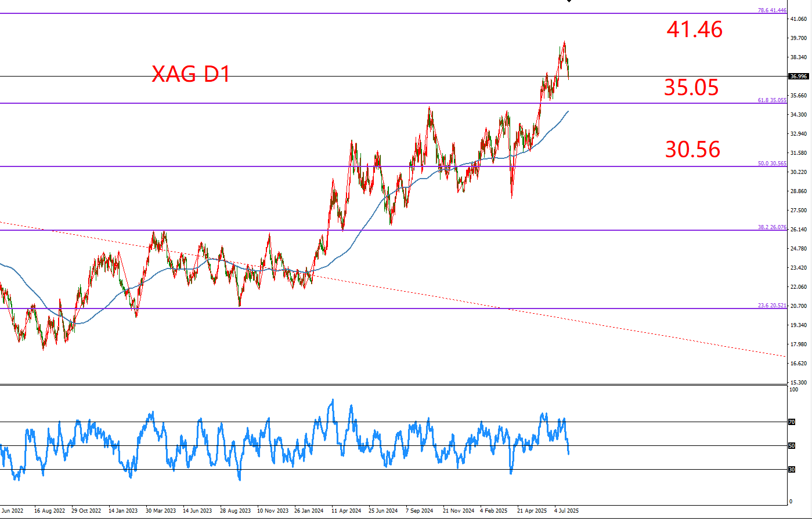The image size is (812, 519).
Task: Click the 16 Aug 2022 date label
Action: [x=49, y=511]
